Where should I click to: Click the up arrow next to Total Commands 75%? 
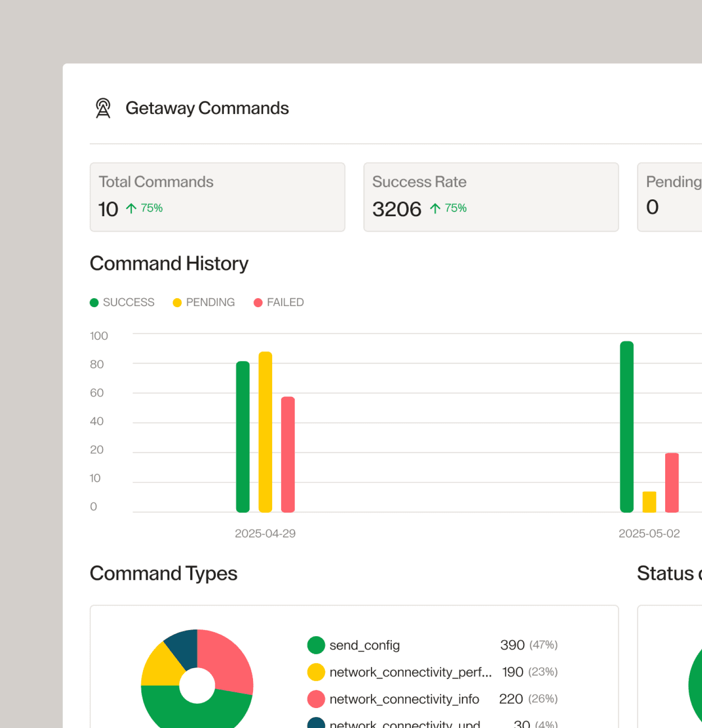click(x=131, y=208)
